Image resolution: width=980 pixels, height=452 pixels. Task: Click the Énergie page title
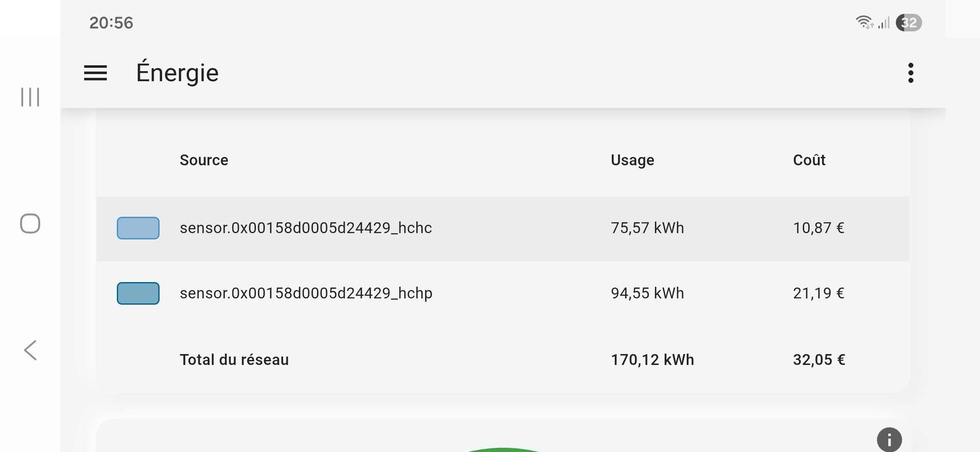[177, 73]
